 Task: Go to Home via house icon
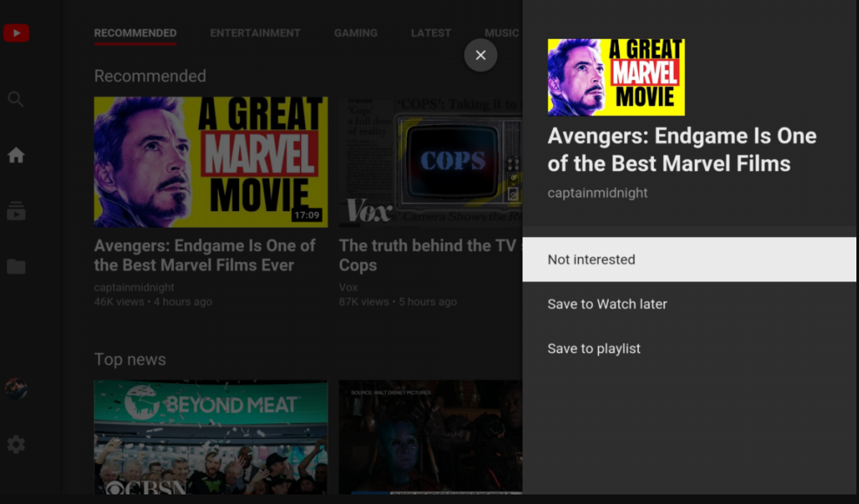pyautogui.click(x=16, y=155)
